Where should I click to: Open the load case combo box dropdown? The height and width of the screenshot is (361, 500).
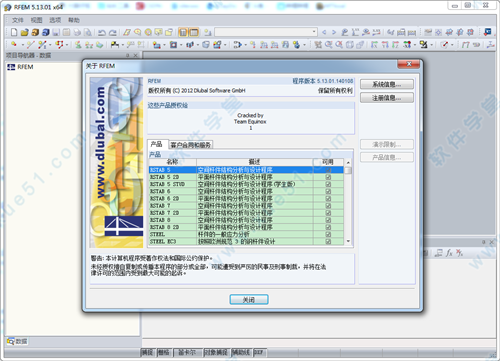314,32
